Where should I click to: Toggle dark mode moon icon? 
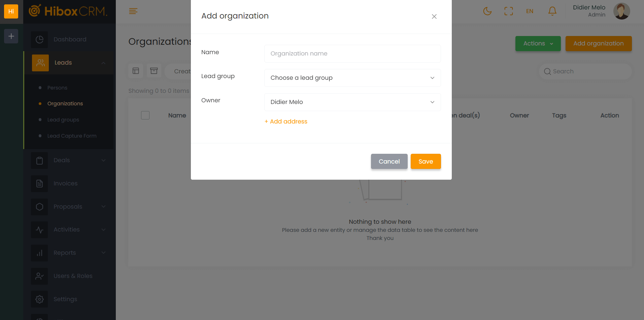[487, 11]
